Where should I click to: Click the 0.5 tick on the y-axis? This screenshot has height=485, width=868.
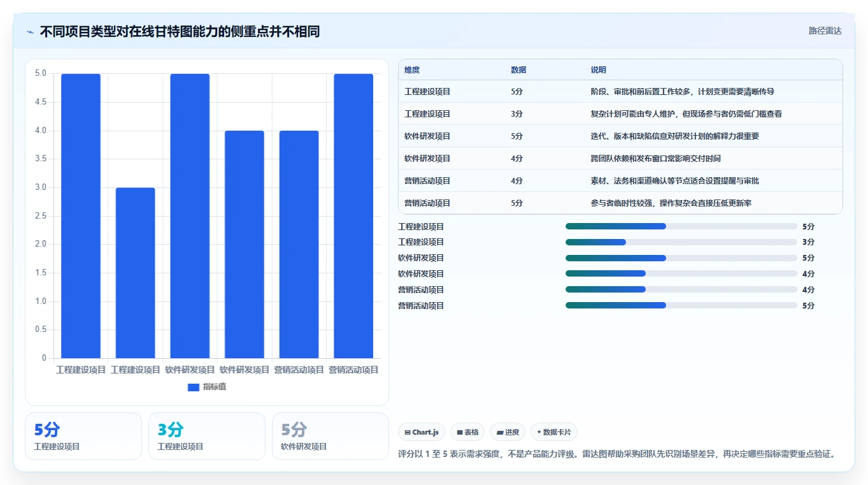point(40,329)
